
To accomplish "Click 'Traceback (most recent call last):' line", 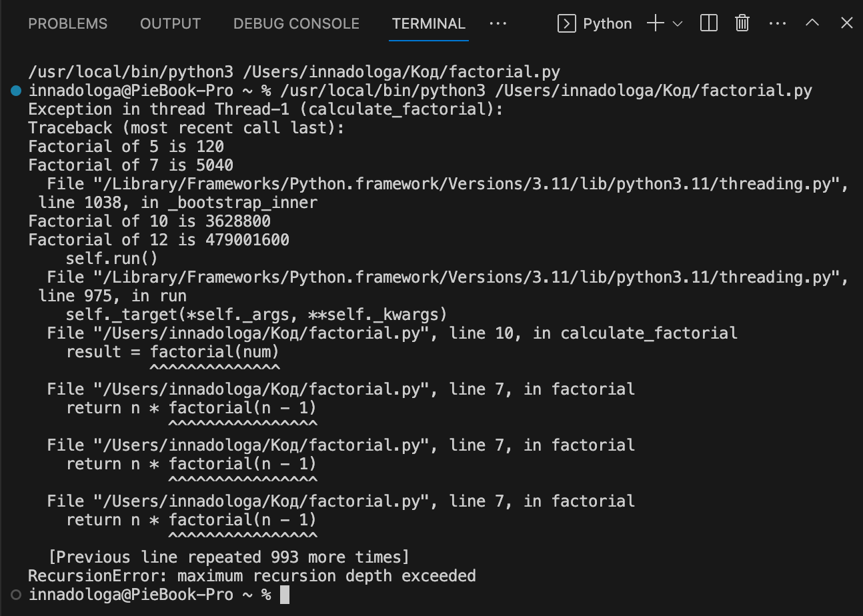I will coord(187,128).
